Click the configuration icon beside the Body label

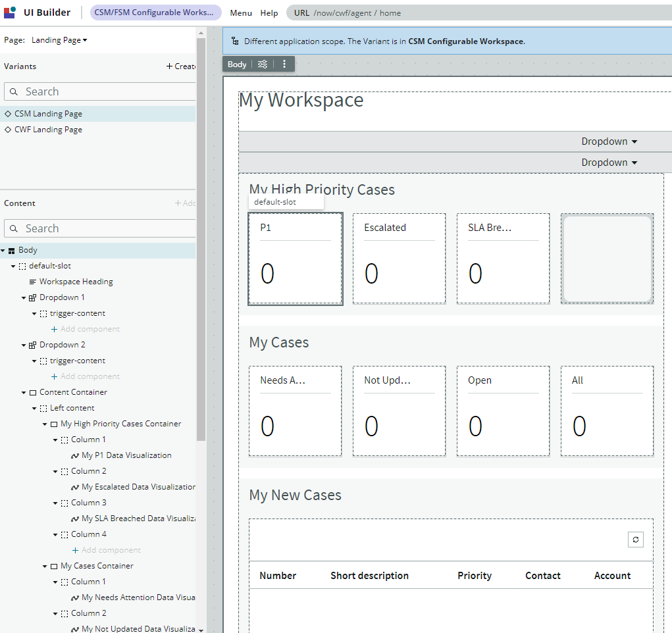(x=263, y=64)
